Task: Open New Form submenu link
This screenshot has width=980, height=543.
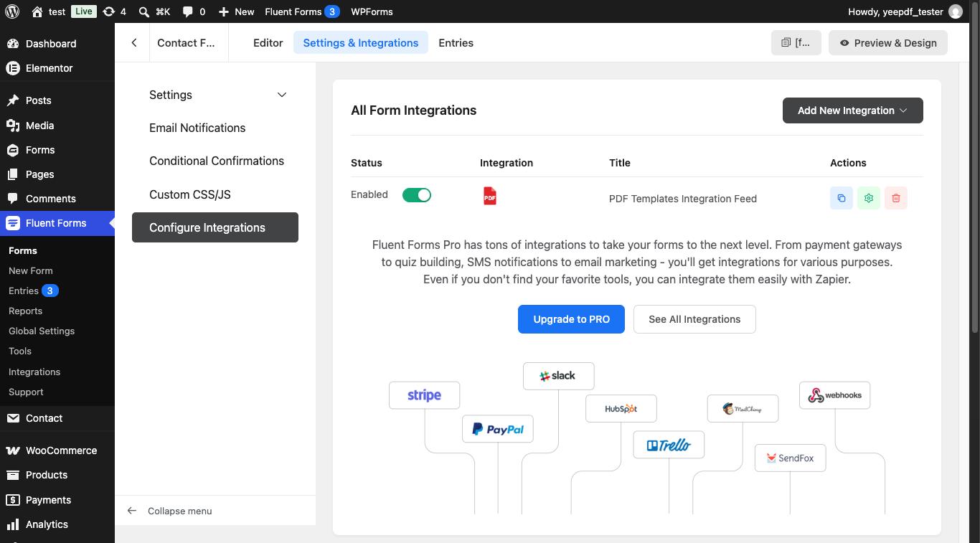Action: coord(31,270)
